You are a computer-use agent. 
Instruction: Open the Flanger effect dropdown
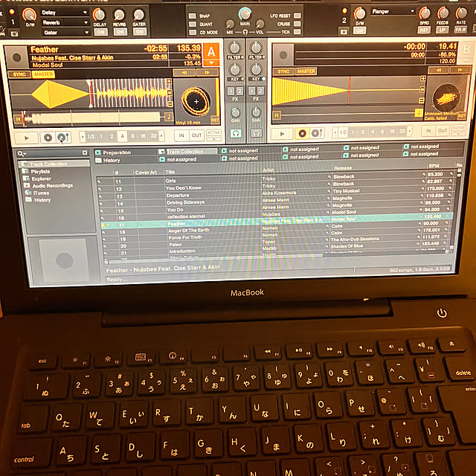tap(392, 12)
